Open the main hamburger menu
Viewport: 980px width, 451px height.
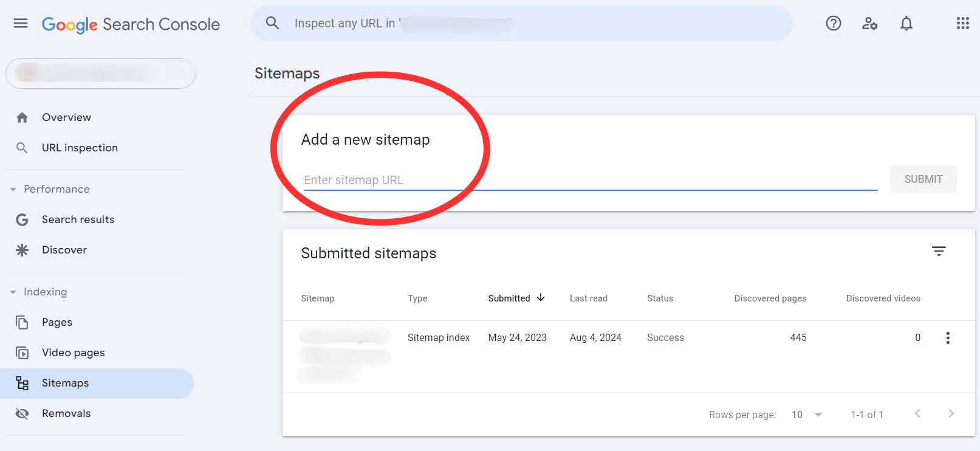point(21,23)
